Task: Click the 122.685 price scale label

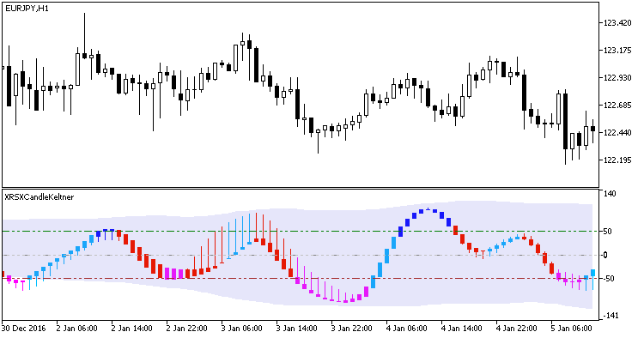Action: click(617, 106)
